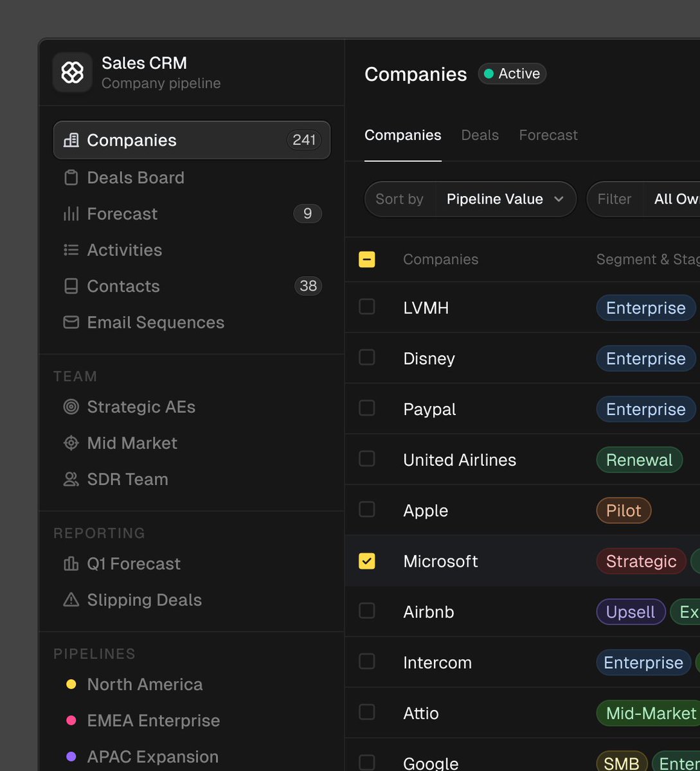This screenshot has height=771, width=700.
Task: Select EMEA Enterprise pipeline pink dot
Action: [71, 721]
